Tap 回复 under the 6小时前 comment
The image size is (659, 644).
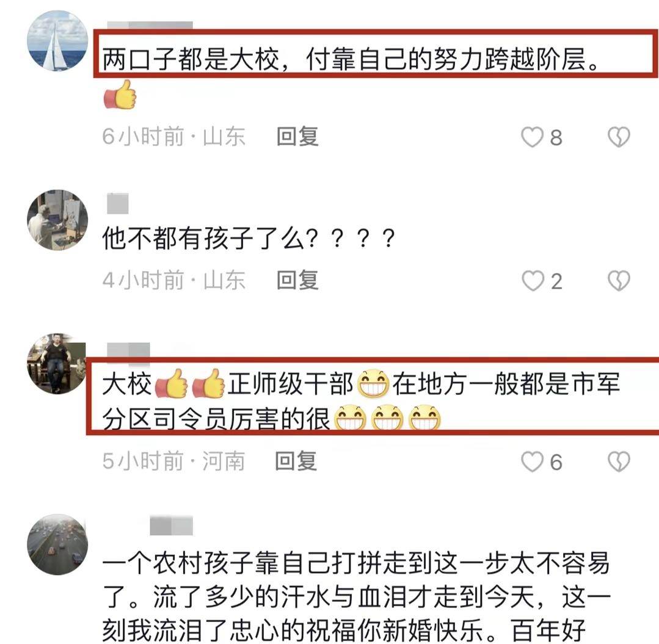[297, 137]
